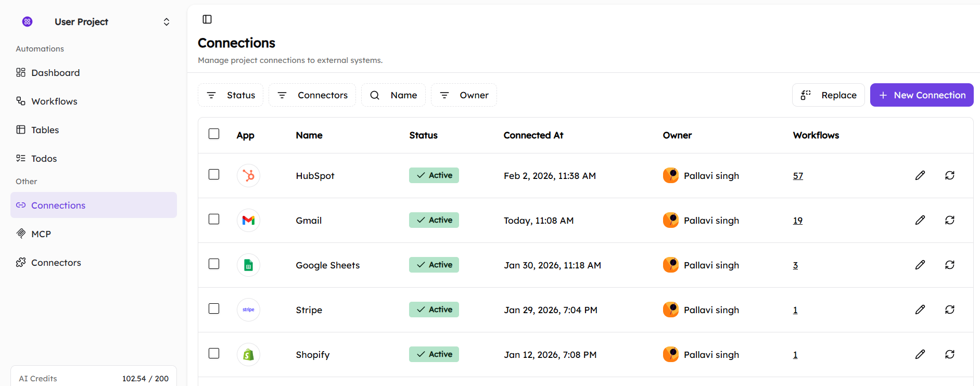Click the HubSpot app logo
The image size is (980, 386).
point(248,175)
